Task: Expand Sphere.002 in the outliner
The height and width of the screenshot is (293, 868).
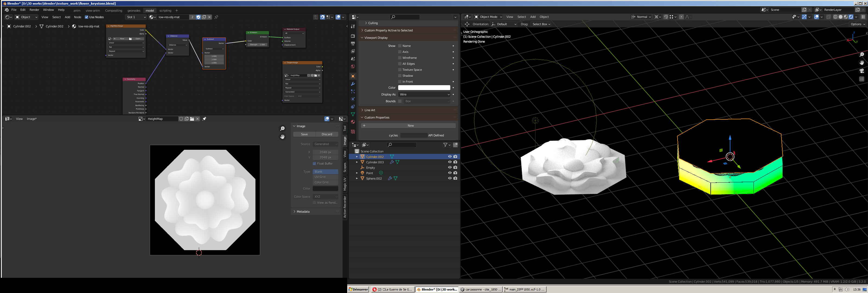Action: tap(357, 178)
